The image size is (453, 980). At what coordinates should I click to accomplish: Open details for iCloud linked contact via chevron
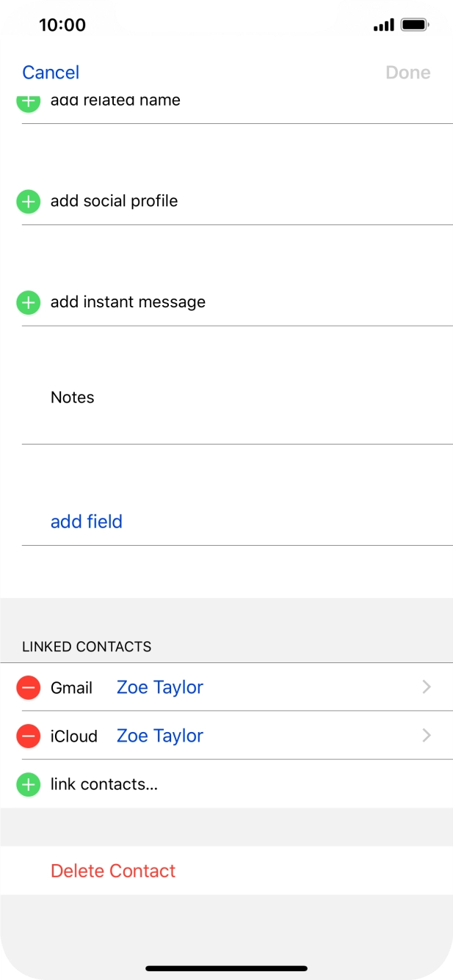tap(427, 735)
